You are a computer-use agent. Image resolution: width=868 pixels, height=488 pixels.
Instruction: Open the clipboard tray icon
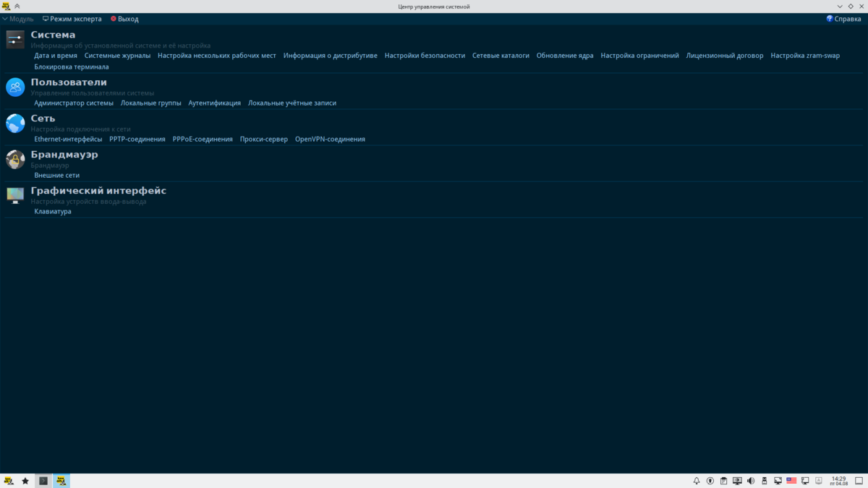point(723,481)
